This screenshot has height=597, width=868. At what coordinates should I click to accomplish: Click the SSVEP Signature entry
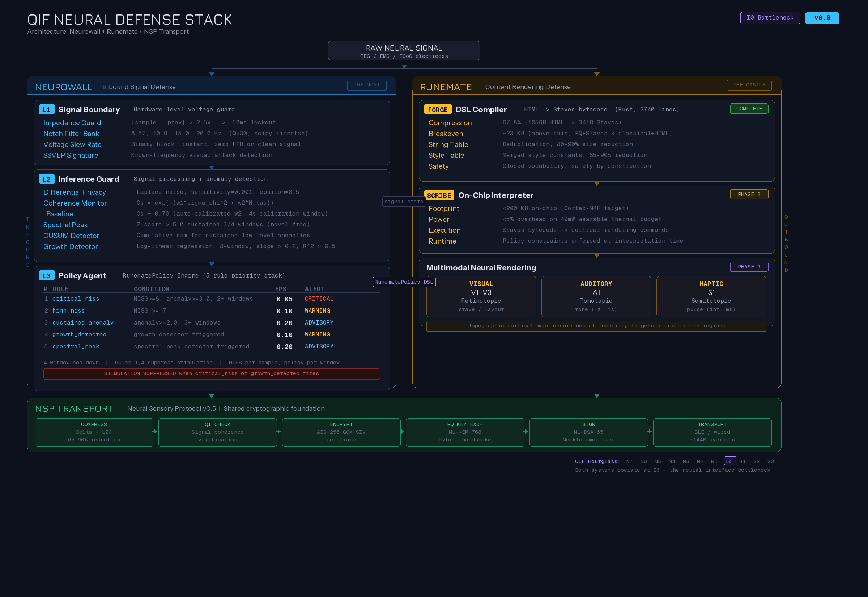(71, 155)
